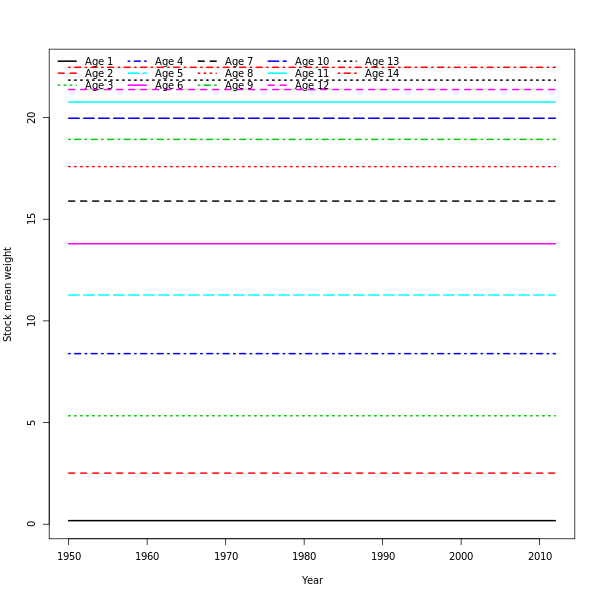
Task: Click the 15 tick label on y-axis
Action: tap(31, 219)
